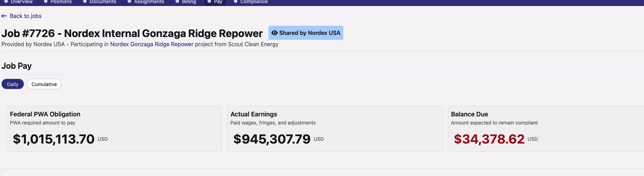Click the $34,378.62 balance amount
Viewport: 644px width, 176px height.
pos(489,139)
